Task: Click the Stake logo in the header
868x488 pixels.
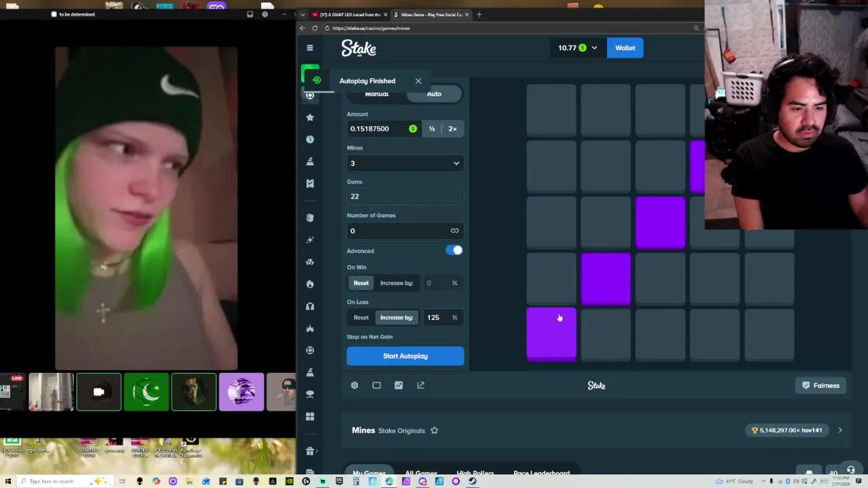Action: pos(359,48)
